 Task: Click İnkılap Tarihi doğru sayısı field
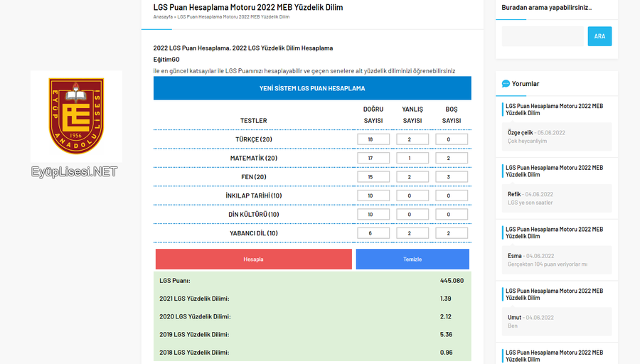(x=373, y=196)
